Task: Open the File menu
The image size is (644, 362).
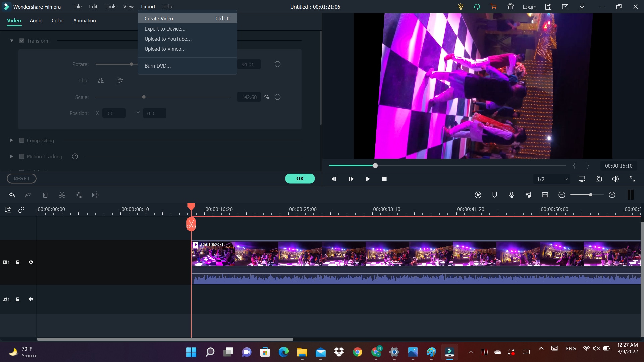Action: [x=78, y=7]
